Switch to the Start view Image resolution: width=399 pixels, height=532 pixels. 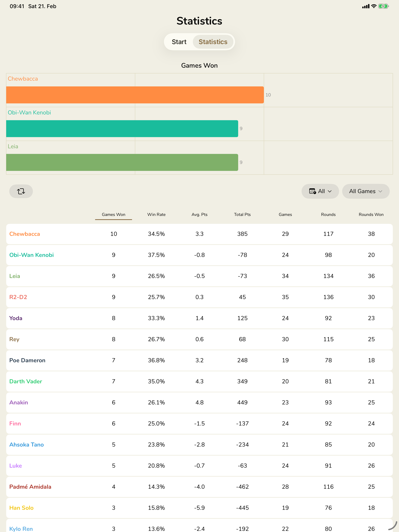179,42
